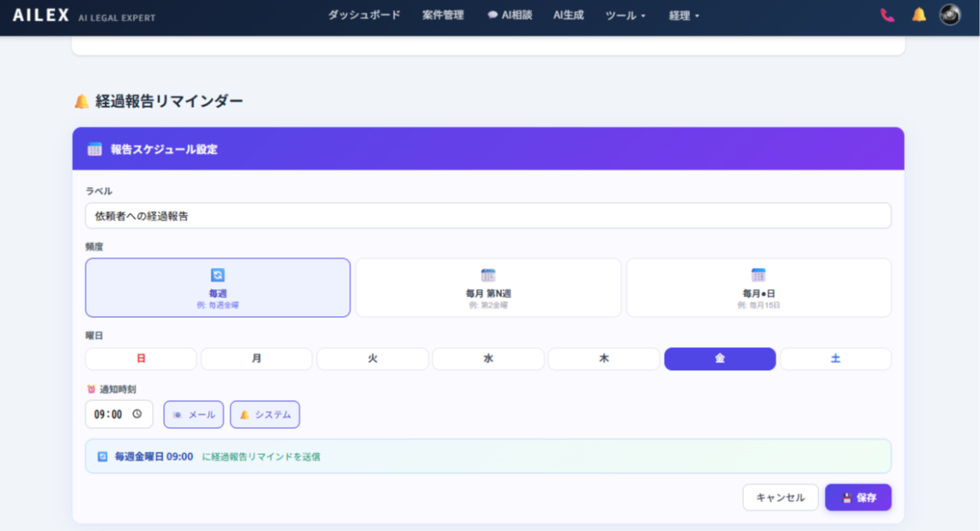Select the 毎月●日 frequency option
This screenshot has height=531, width=980.
(758, 288)
